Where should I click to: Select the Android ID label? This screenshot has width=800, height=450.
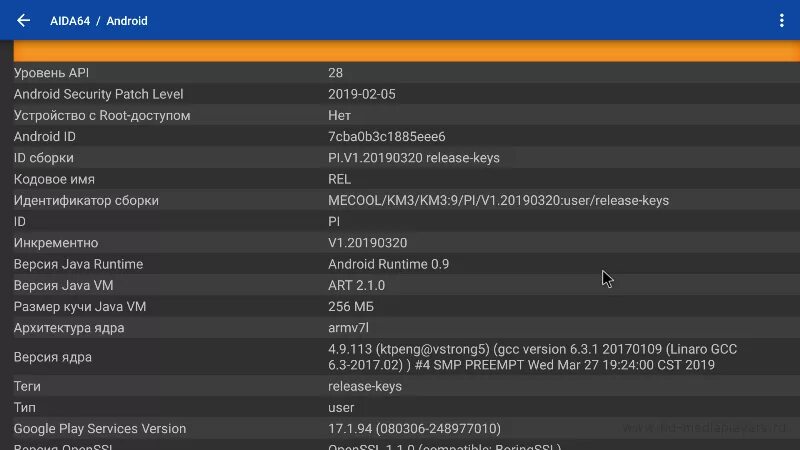pyautogui.click(x=44, y=137)
